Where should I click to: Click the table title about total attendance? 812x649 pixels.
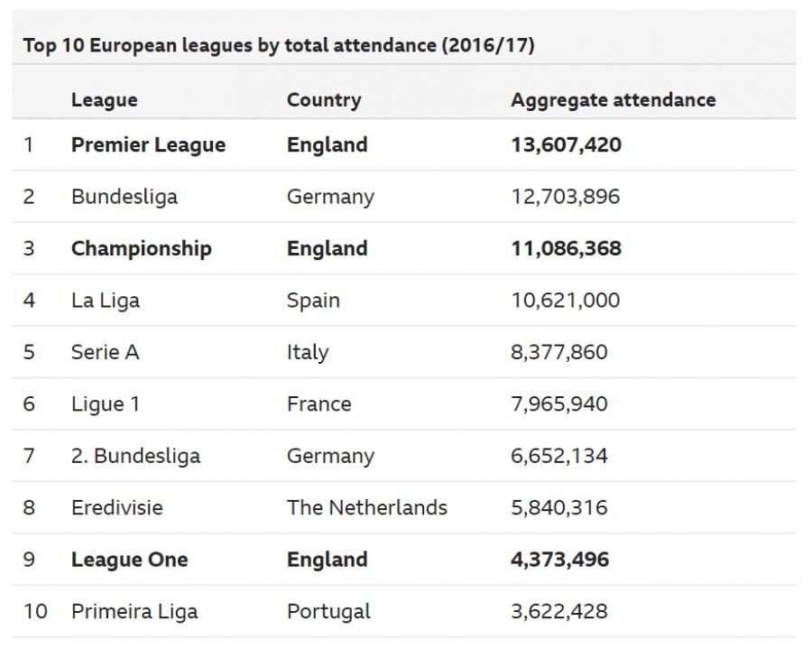[x=279, y=45]
